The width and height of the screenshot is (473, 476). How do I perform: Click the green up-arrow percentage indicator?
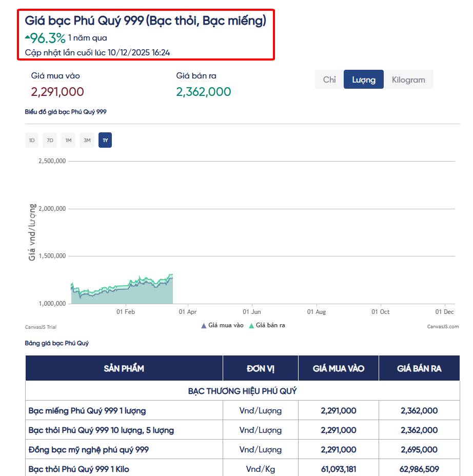(45, 37)
